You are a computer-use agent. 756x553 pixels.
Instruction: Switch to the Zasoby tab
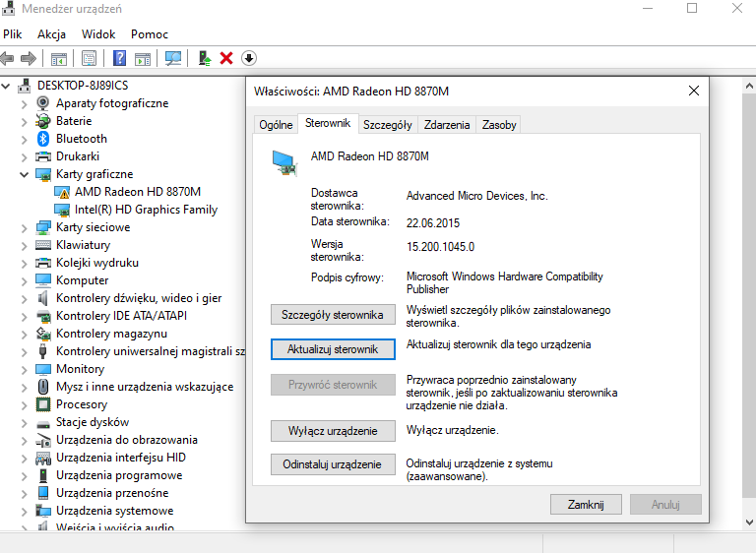(x=499, y=125)
